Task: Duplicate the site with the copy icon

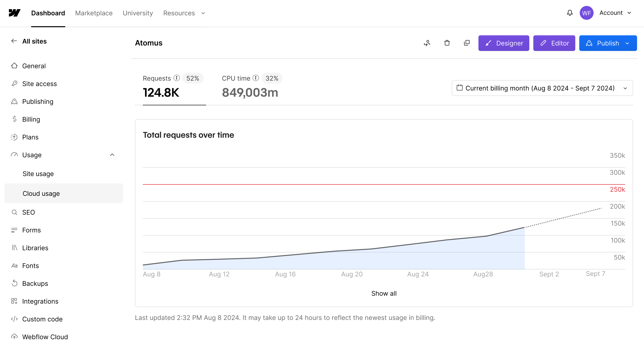Action: pyautogui.click(x=467, y=43)
